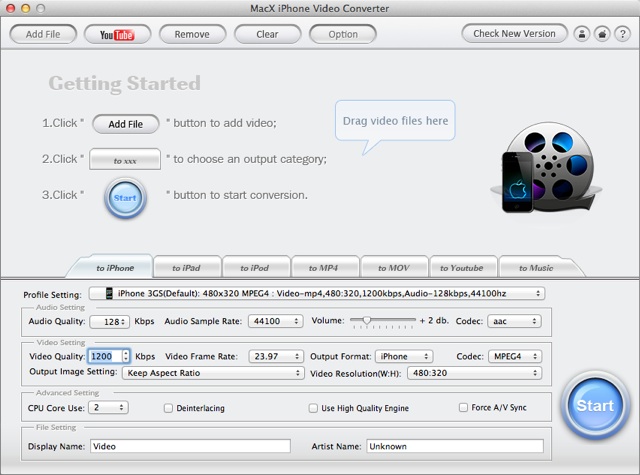
Task: Switch to the 'to MOV' tab
Action: (x=393, y=268)
